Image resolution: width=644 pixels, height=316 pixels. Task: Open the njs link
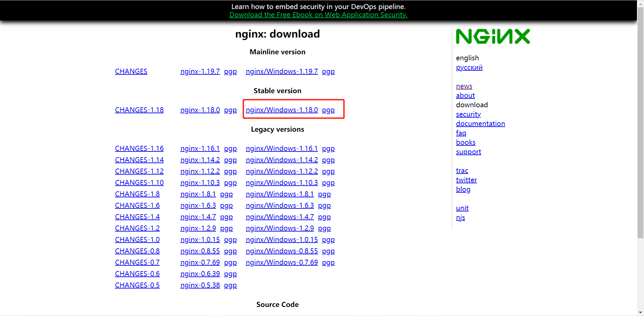tap(461, 217)
